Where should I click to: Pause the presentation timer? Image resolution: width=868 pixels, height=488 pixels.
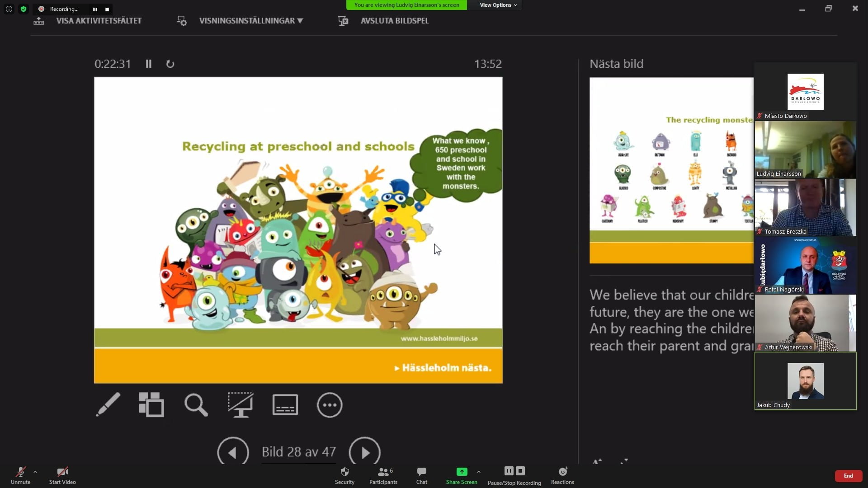point(149,64)
